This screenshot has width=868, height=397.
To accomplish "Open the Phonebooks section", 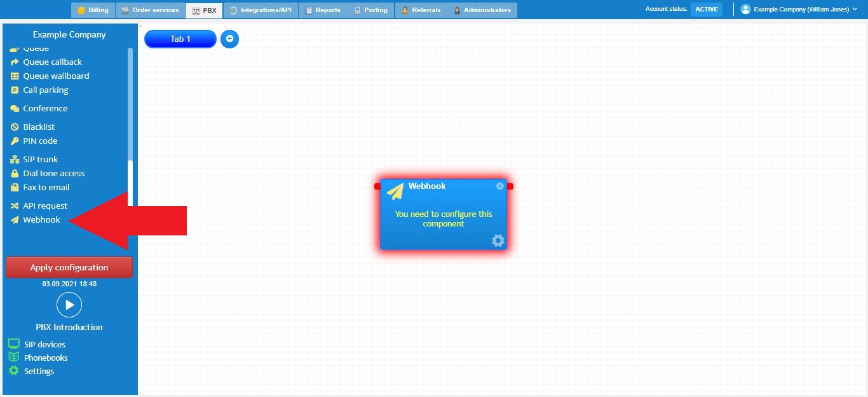I will click(44, 358).
